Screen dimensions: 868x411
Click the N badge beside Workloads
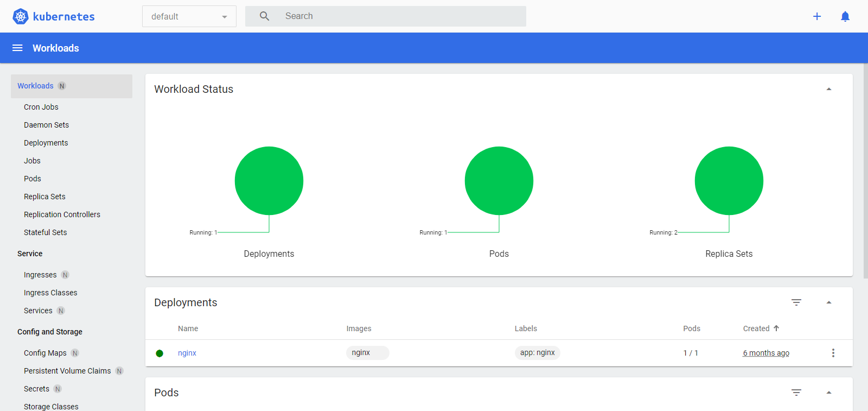click(62, 86)
